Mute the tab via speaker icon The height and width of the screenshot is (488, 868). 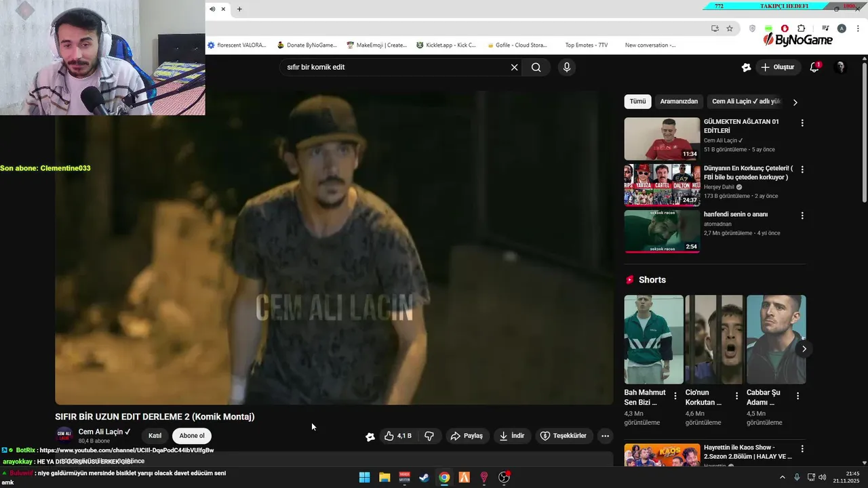click(212, 9)
